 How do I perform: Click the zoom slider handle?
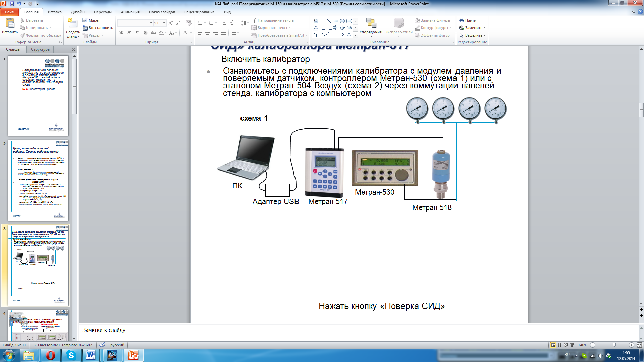614,345
